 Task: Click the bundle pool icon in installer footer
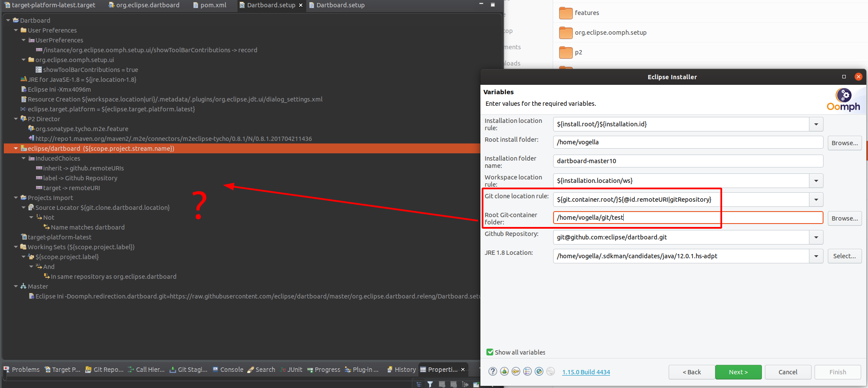pos(504,371)
